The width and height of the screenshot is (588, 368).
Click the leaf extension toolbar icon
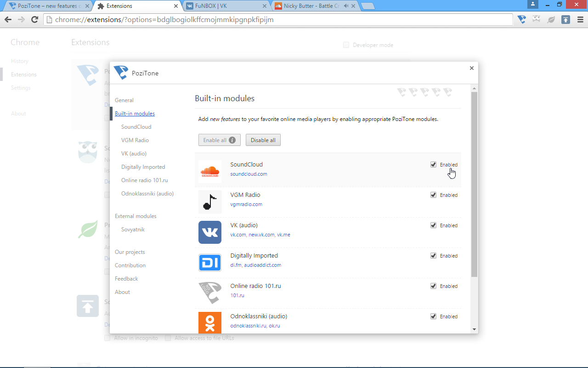[551, 19]
